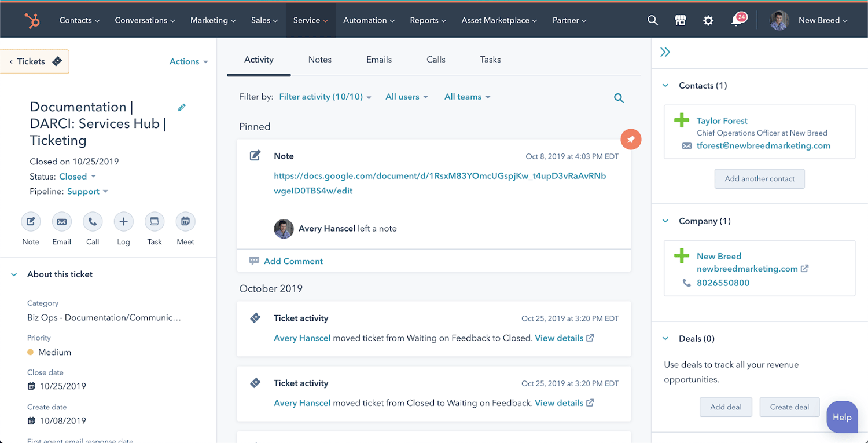Collapse the About this ticket section

point(14,274)
